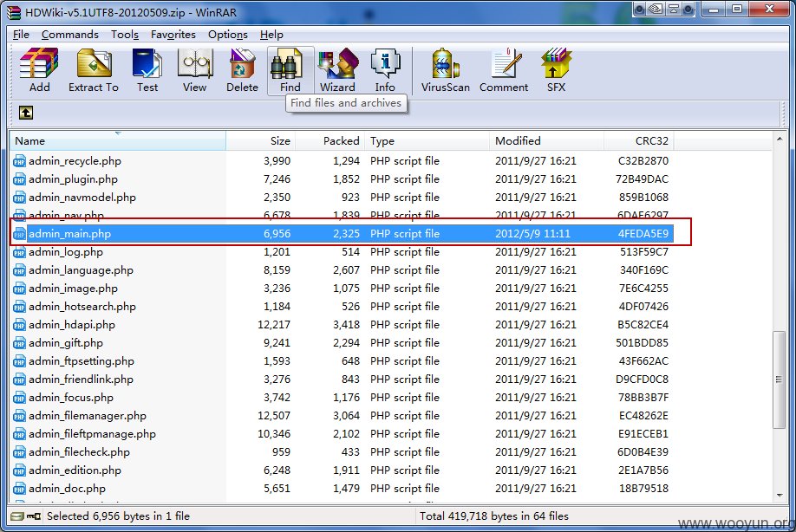The height and width of the screenshot is (532, 796).
Task: Click the drive icon in status bar
Action: (x=17, y=516)
